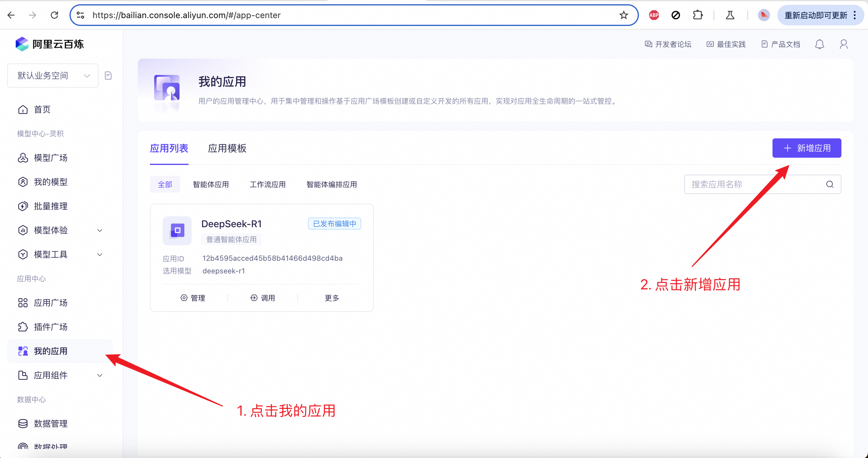Open the 最佳实践 link
This screenshot has height=458, width=868.
[726, 44]
